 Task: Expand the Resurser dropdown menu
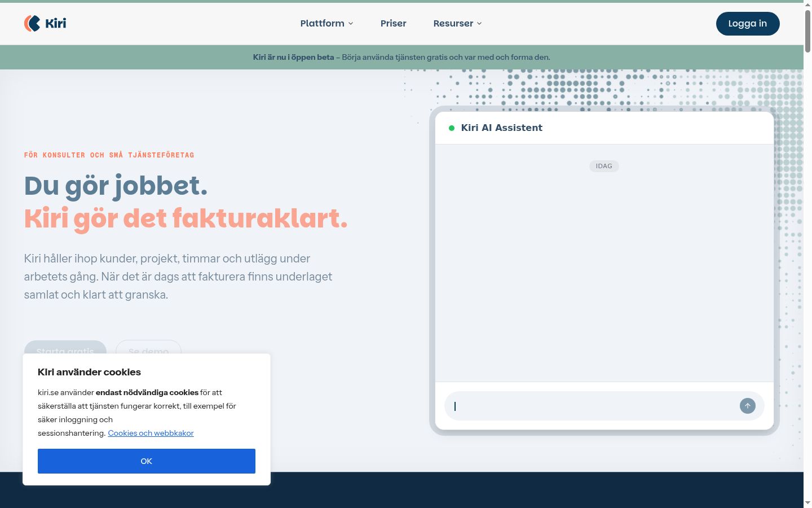pyautogui.click(x=457, y=23)
